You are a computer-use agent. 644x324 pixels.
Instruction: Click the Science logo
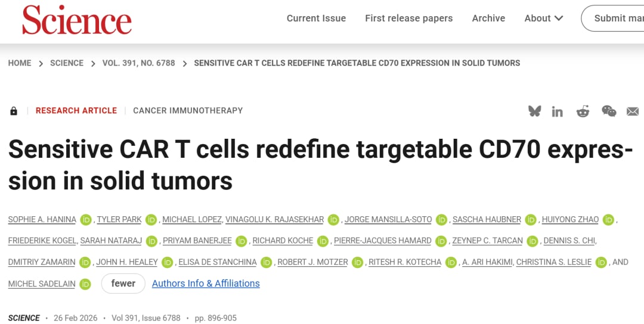pyautogui.click(x=77, y=20)
